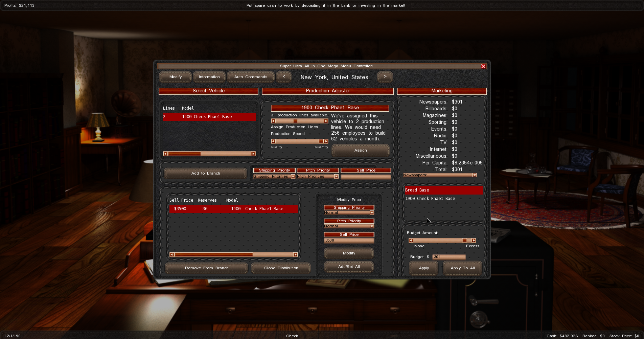
Task: Open the Shipping Priorities dropdown
Action: [x=293, y=177]
